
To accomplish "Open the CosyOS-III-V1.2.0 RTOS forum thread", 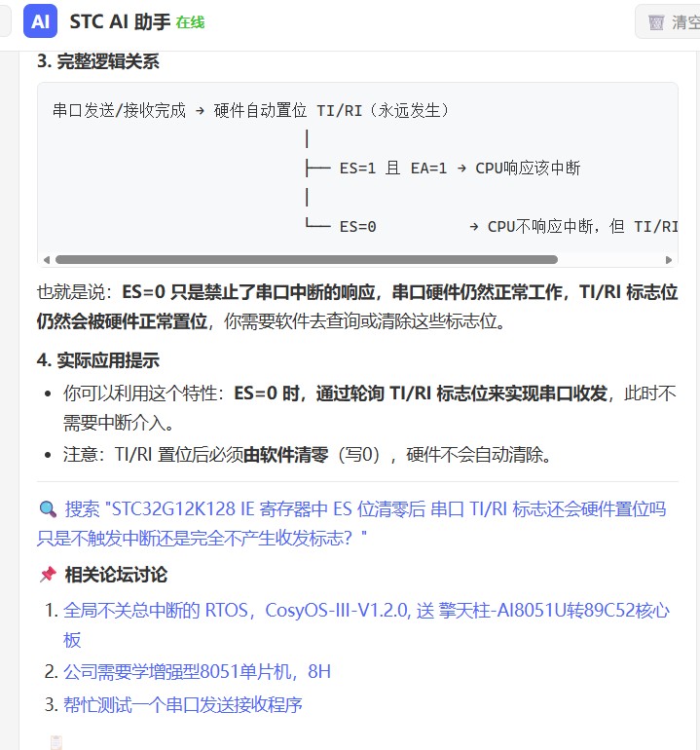I will (x=366, y=624).
